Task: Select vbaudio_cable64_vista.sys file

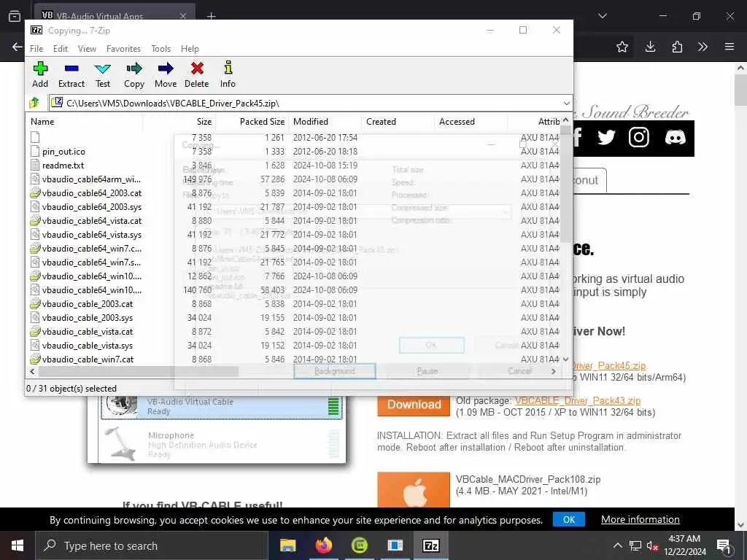Action: click(x=91, y=234)
